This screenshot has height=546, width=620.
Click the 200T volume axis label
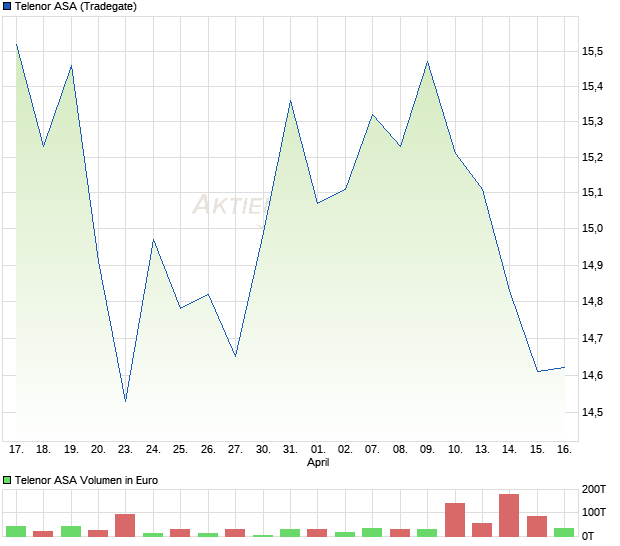(x=594, y=489)
